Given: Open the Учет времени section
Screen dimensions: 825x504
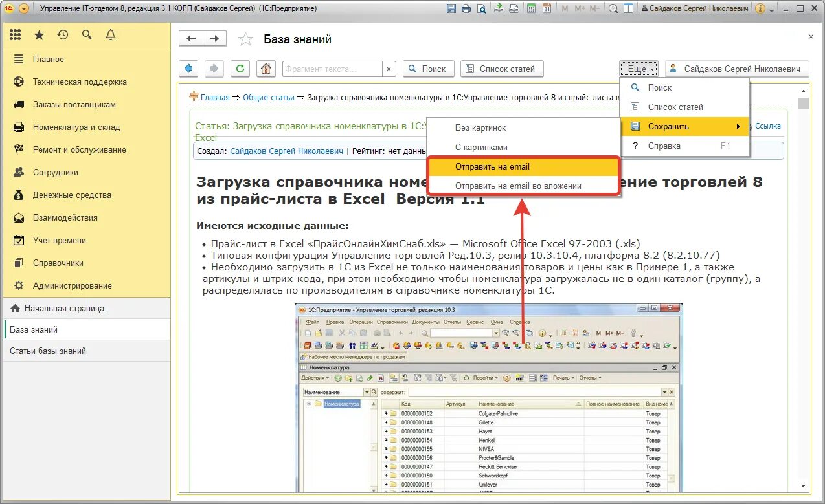Looking at the screenshot, I should 86,240.
